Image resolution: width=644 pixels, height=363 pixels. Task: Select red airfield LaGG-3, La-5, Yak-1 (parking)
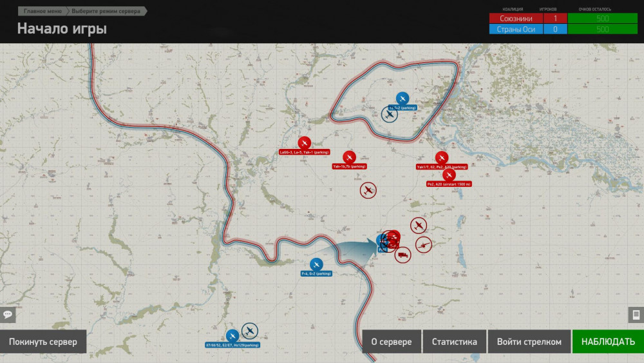(305, 143)
